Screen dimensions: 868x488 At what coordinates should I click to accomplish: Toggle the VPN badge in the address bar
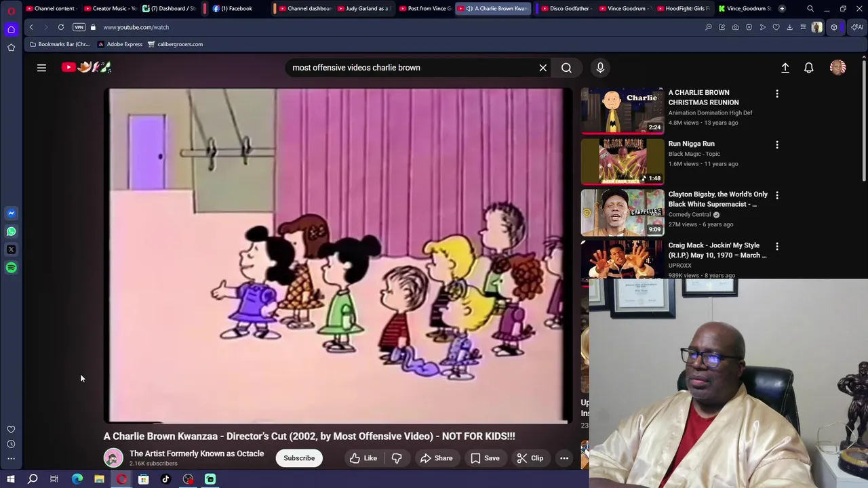tap(79, 27)
